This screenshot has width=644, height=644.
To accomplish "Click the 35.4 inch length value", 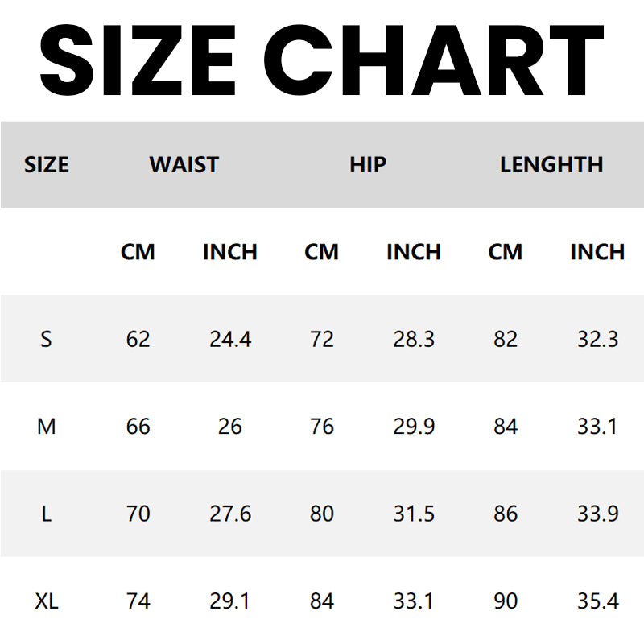I will 597,601.
